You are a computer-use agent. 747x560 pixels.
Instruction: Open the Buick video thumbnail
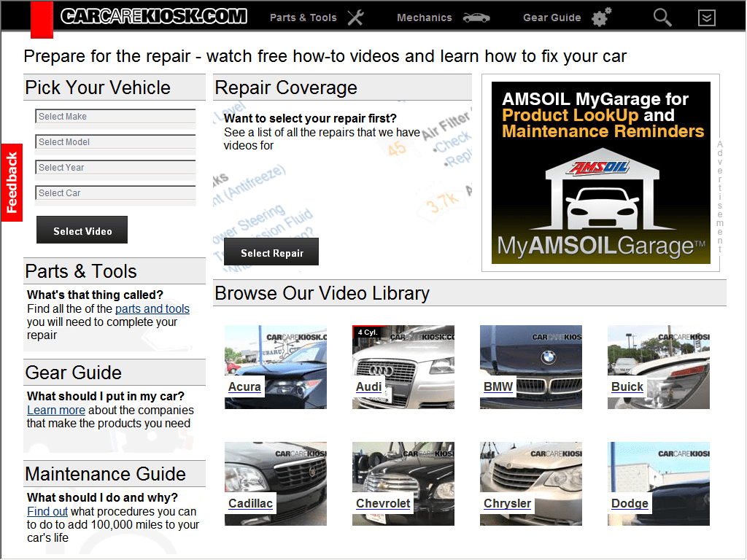pyautogui.click(x=659, y=367)
